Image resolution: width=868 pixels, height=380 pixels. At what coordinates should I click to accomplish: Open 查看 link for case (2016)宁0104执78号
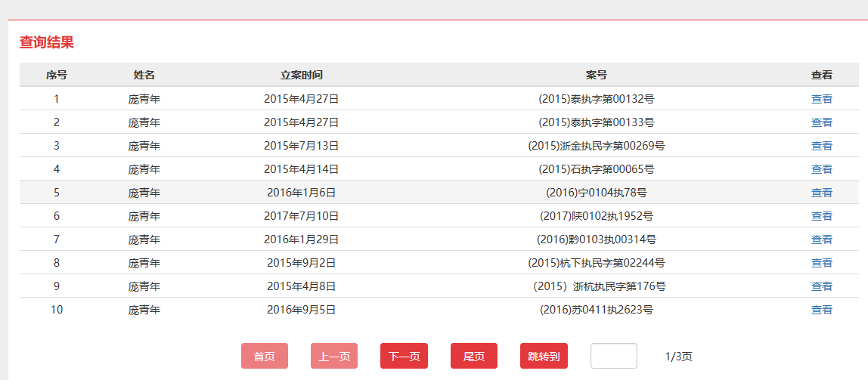tap(821, 193)
